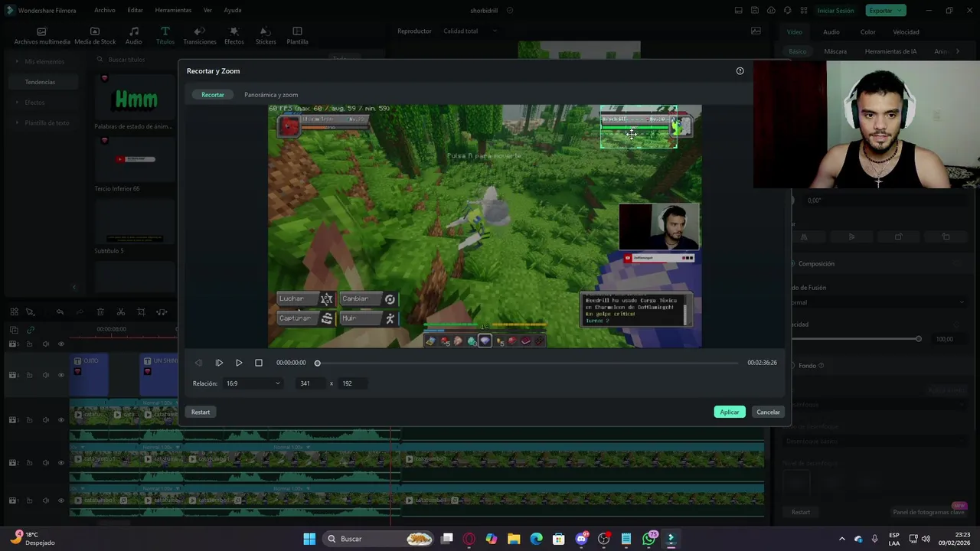980x551 pixels.
Task: Click the crop preview scrubber handle
Action: point(317,363)
